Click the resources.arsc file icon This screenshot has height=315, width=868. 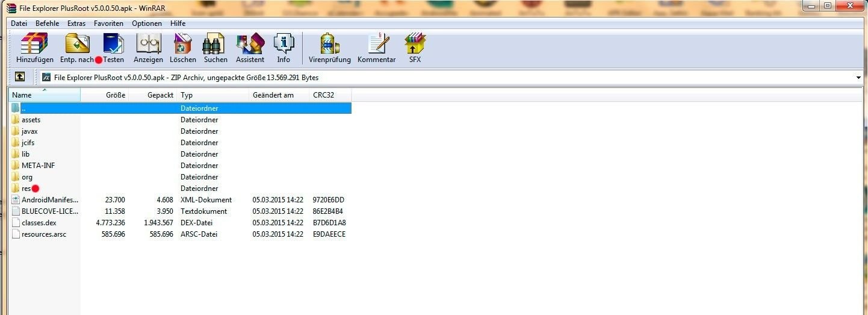pos(16,234)
